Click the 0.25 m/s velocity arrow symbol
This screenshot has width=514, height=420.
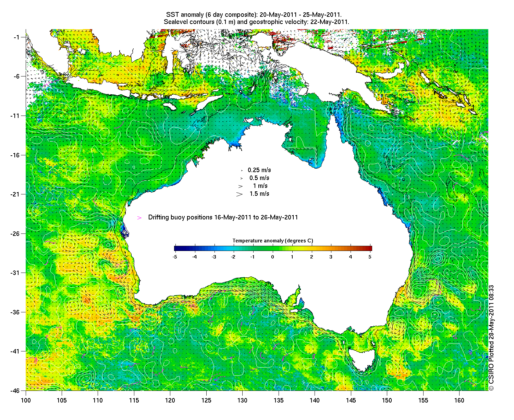(242, 170)
